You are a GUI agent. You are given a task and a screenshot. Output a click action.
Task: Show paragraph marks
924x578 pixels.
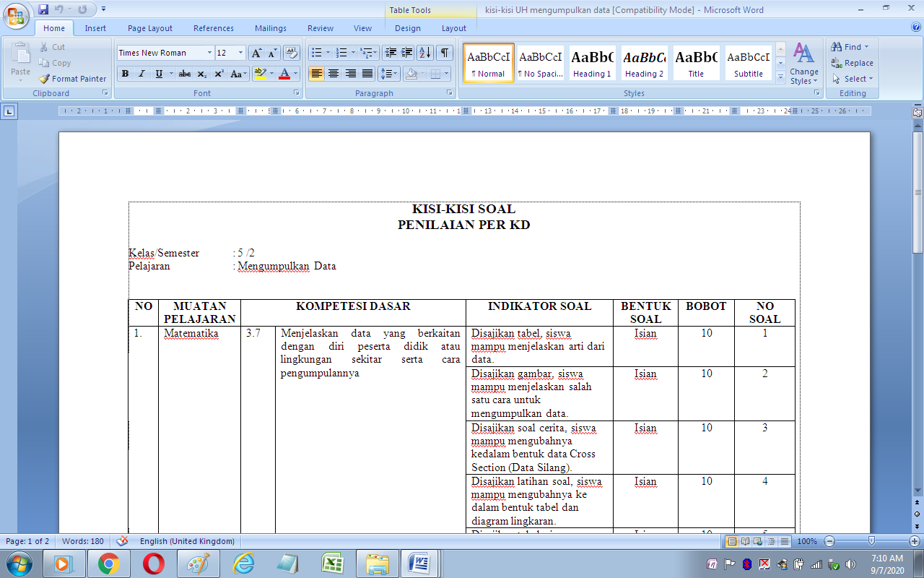pos(445,53)
